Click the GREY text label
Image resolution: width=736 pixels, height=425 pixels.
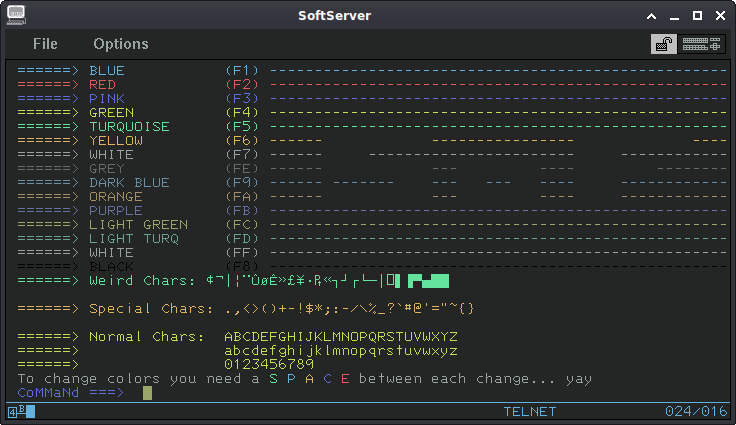click(x=107, y=169)
